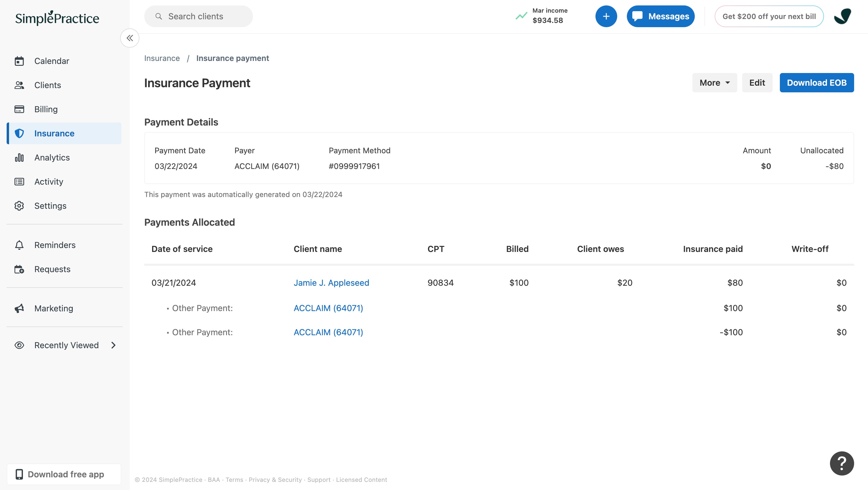868x490 pixels.
Task: Click the Messages speech bubble icon
Action: [x=637, y=16]
